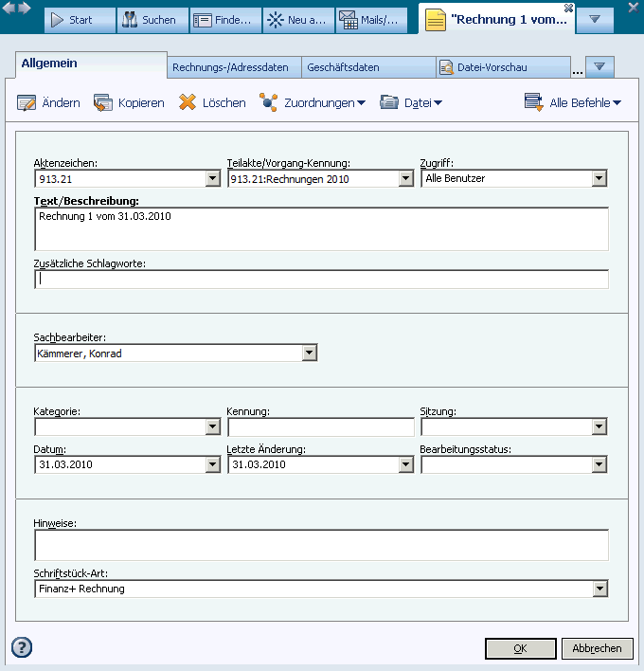
Task: Open the Datum date picker dropdown
Action: point(212,465)
